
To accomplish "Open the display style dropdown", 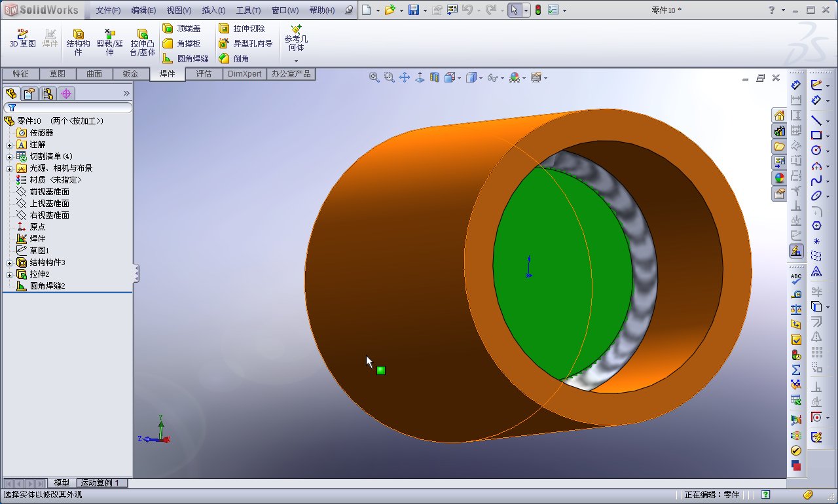I will click(481, 78).
